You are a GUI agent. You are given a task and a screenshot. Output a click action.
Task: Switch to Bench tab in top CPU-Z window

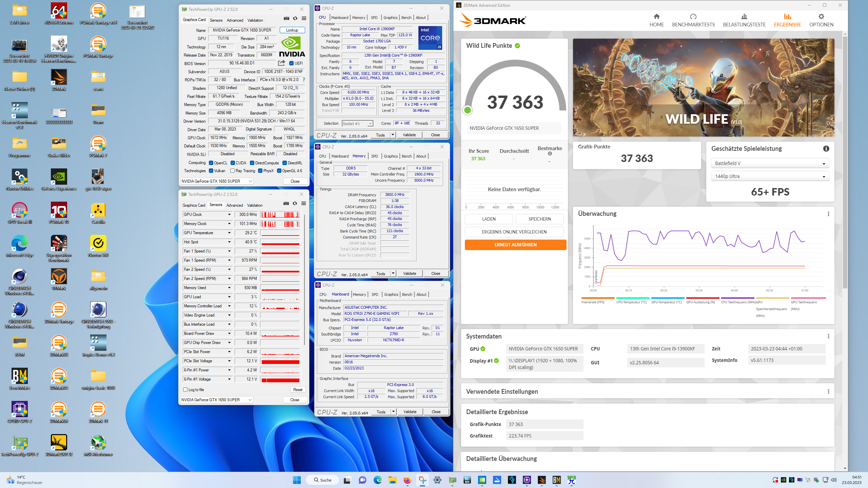tap(406, 18)
